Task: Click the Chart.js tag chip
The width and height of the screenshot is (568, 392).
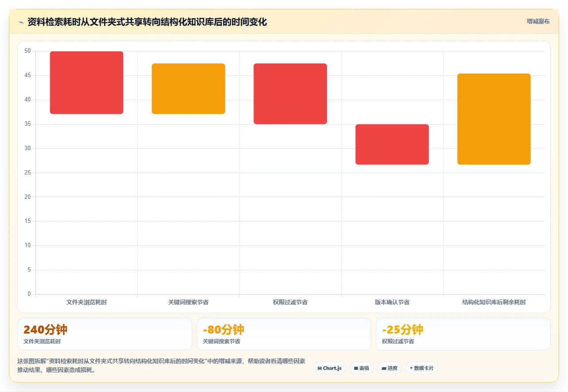Action: click(330, 368)
